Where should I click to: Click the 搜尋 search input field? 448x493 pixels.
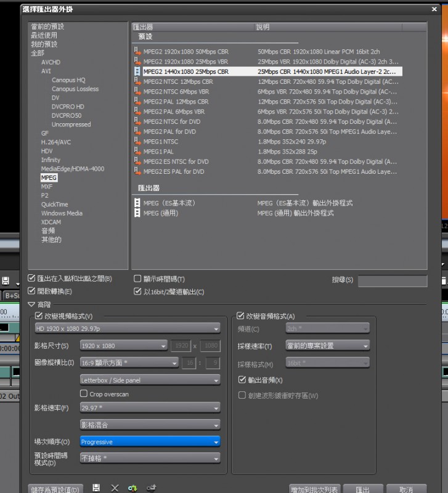pos(392,281)
